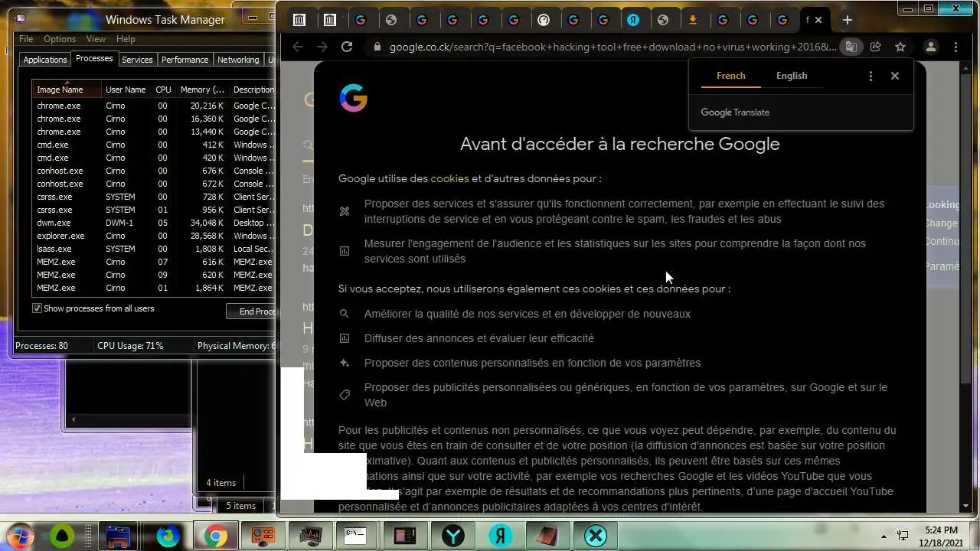Open Task Manager Help menu

tap(126, 39)
